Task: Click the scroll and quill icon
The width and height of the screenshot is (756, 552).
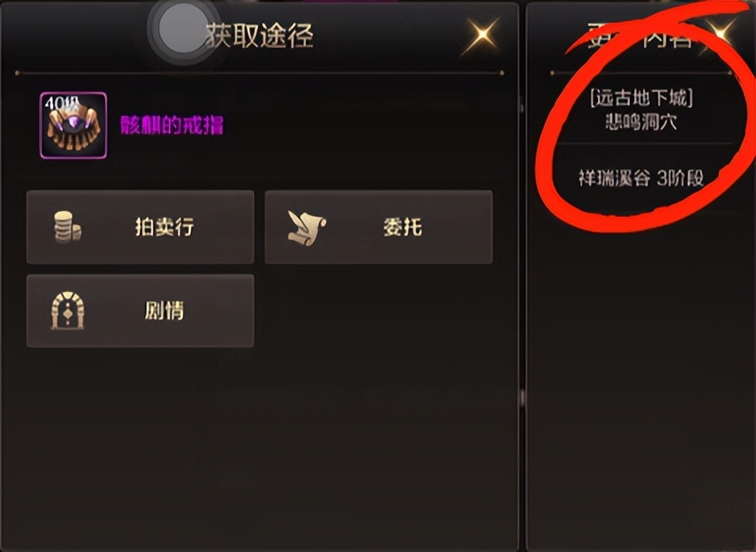Action: (307, 227)
